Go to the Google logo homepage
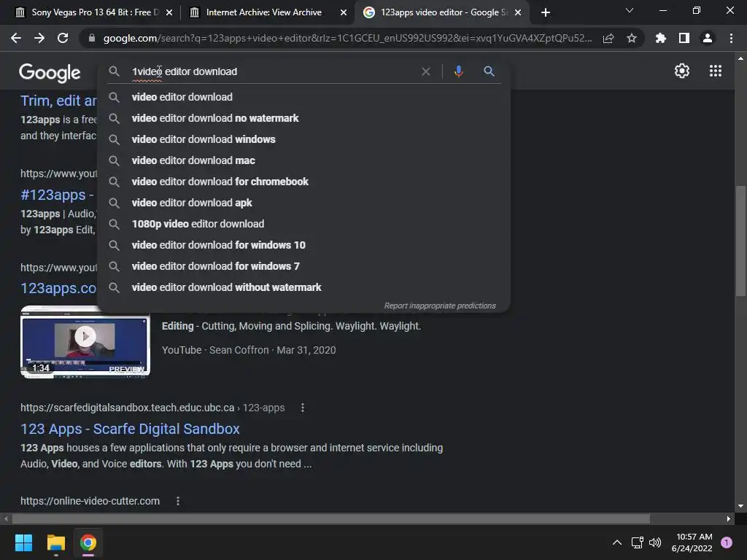747x560 pixels. (50, 72)
